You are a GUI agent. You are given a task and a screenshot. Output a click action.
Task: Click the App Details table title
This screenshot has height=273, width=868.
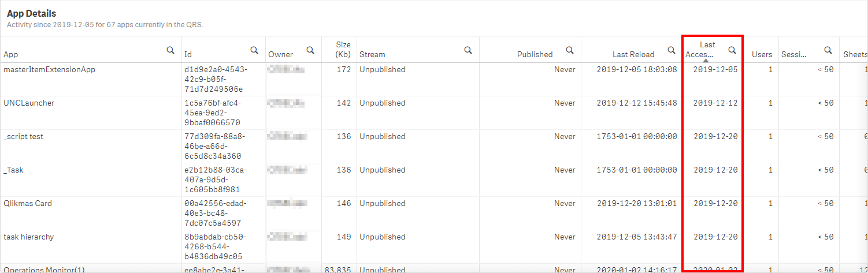click(x=31, y=13)
